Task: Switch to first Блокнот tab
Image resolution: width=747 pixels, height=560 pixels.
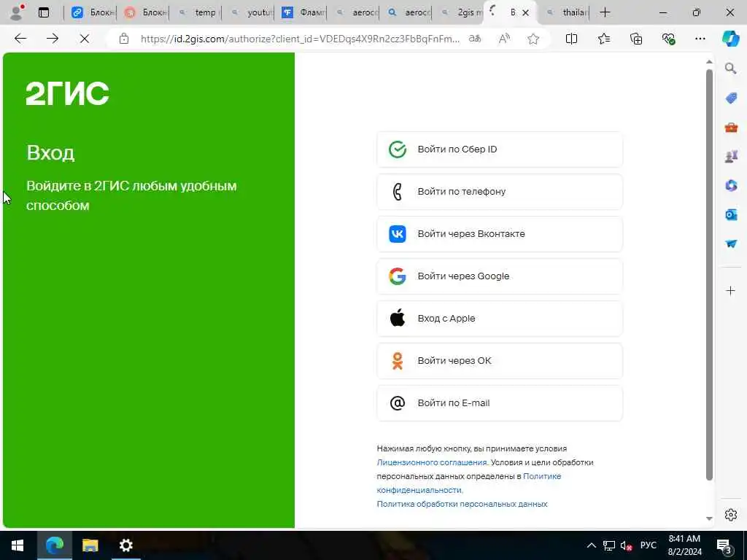Action: 93,12
